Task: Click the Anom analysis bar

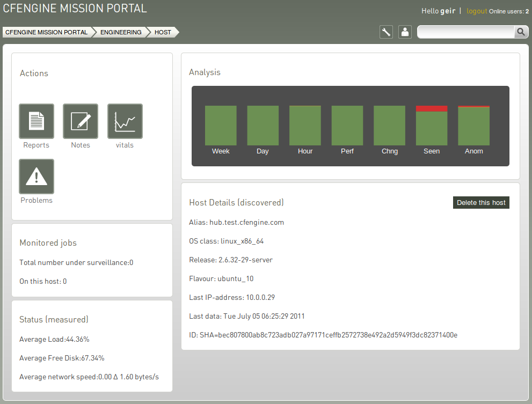Action: pos(473,126)
